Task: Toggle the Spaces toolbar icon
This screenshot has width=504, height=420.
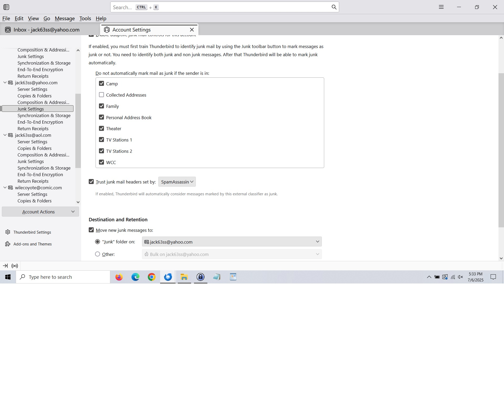Action: click(6, 7)
